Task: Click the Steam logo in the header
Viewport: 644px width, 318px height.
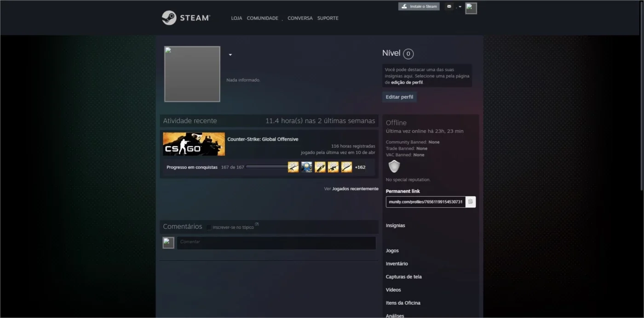Action: [x=186, y=18]
